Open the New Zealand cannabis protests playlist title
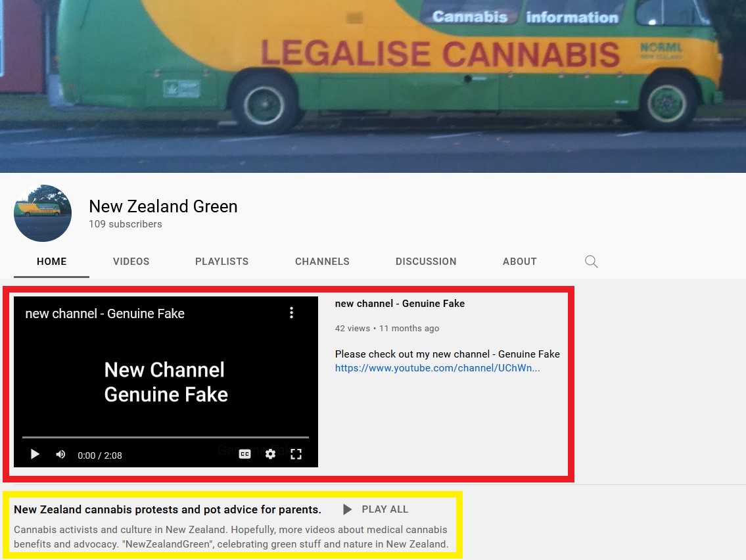Image resolution: width=746 pixels, height=560 pixels. (168, 509)
